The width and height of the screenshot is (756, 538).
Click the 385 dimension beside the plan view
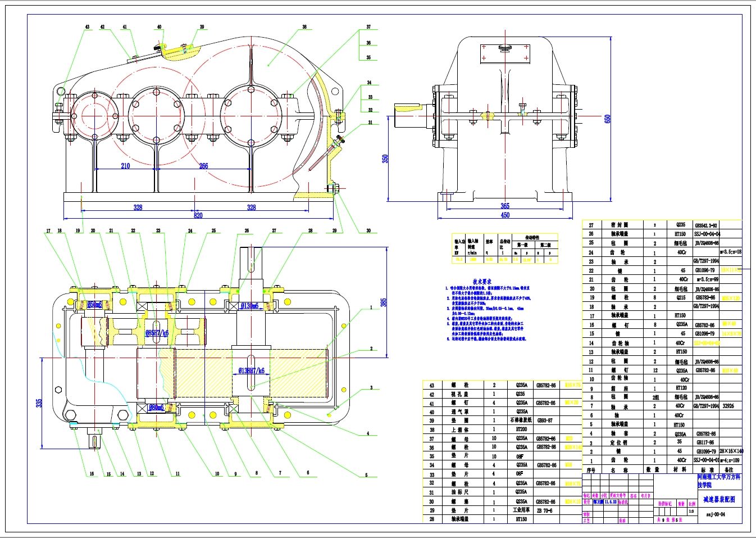pos(384,302)
